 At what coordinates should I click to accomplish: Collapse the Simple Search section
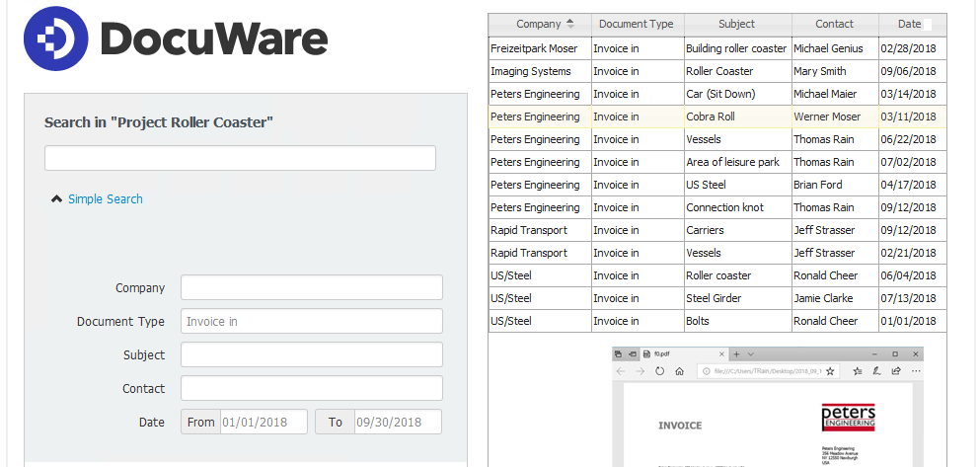click(56, 199)
